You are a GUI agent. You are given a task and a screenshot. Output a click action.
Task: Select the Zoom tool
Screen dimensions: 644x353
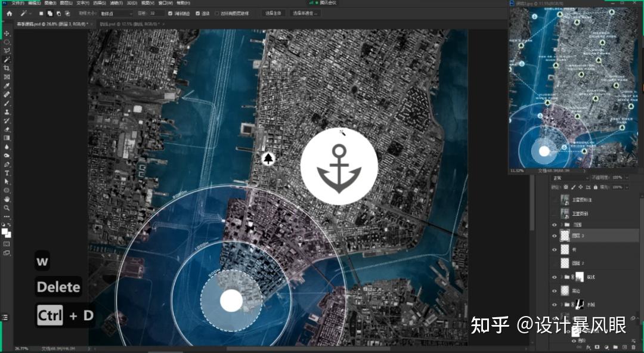7,208
